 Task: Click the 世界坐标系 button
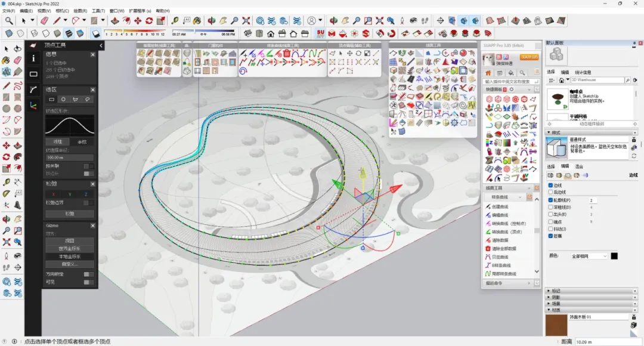[x=69, y=249]
